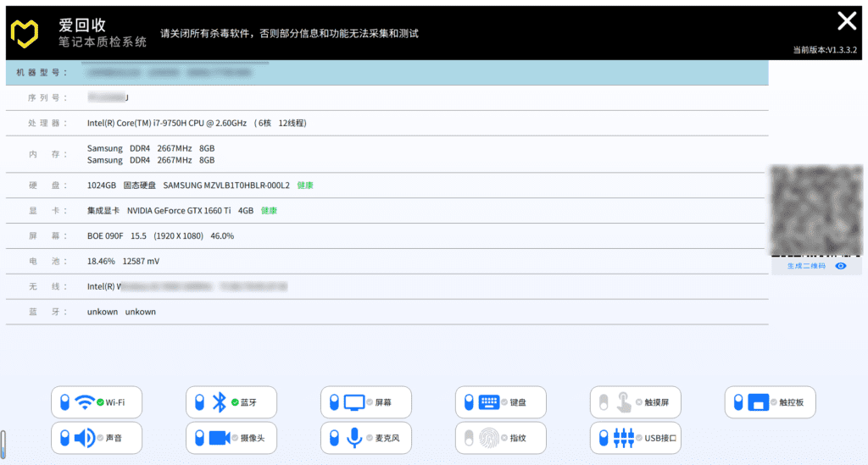This screenshot has width=868, height=465.
Task: Click the keyboard (键盘) test icon
Action: coord(489,401)
